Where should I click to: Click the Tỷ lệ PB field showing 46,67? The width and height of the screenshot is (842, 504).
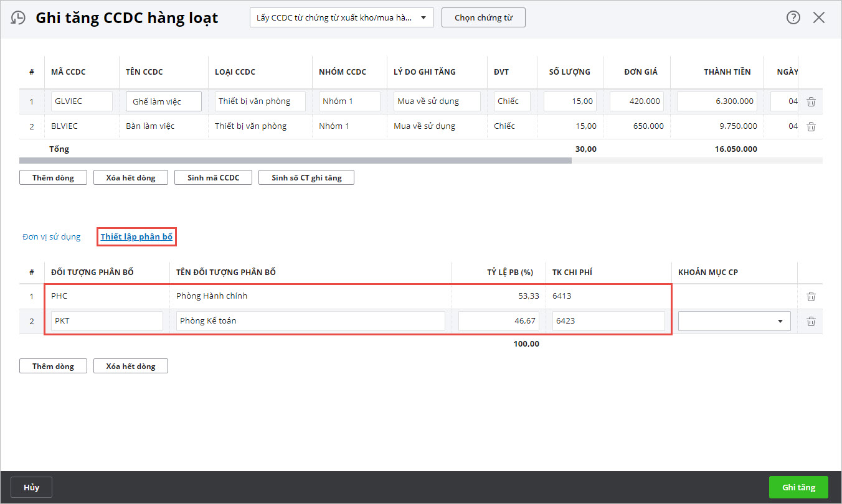point(498,321)
